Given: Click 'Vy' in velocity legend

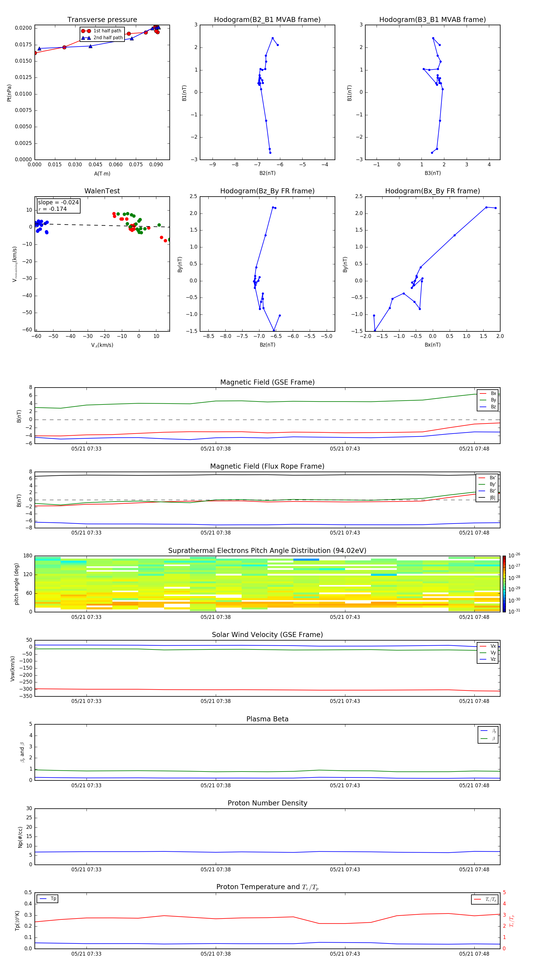Looking at the screenshot, I should (488, 652).
